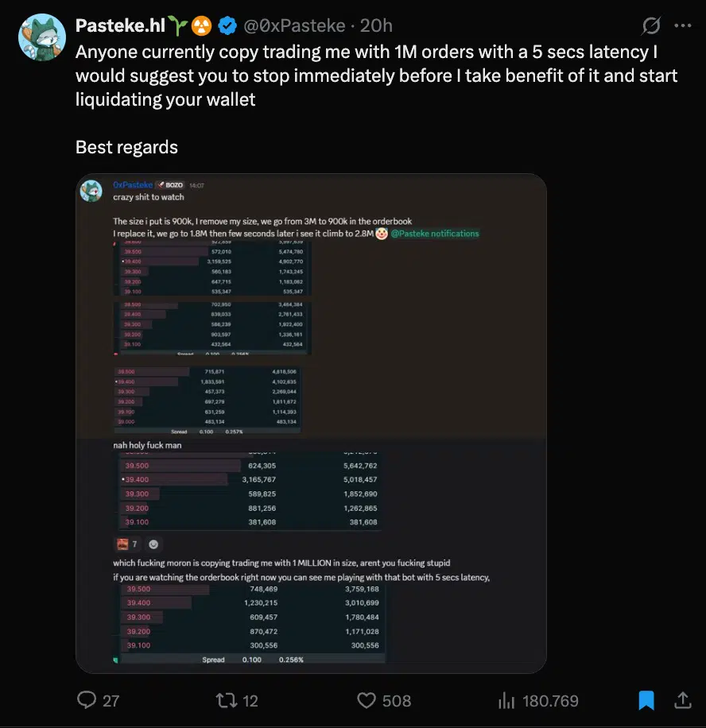Remove the bookmark from this post
This screenshot has height=728, width=706.
coord(646,700)
